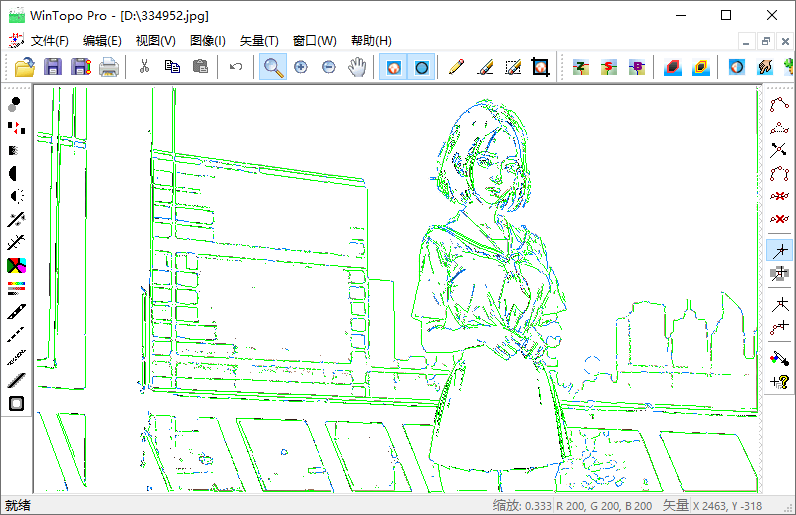
Task: Click black and gray circles tool
Action: [15, 104]
